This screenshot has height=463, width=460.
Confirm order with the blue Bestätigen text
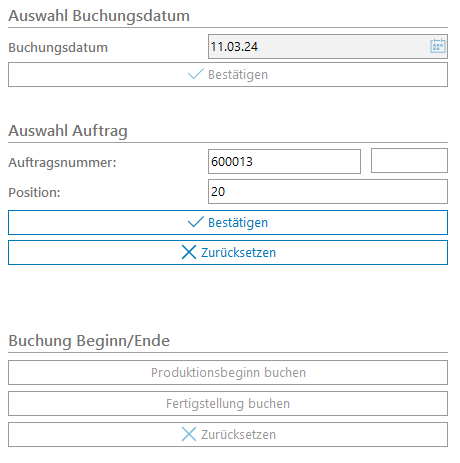point(238,223)
